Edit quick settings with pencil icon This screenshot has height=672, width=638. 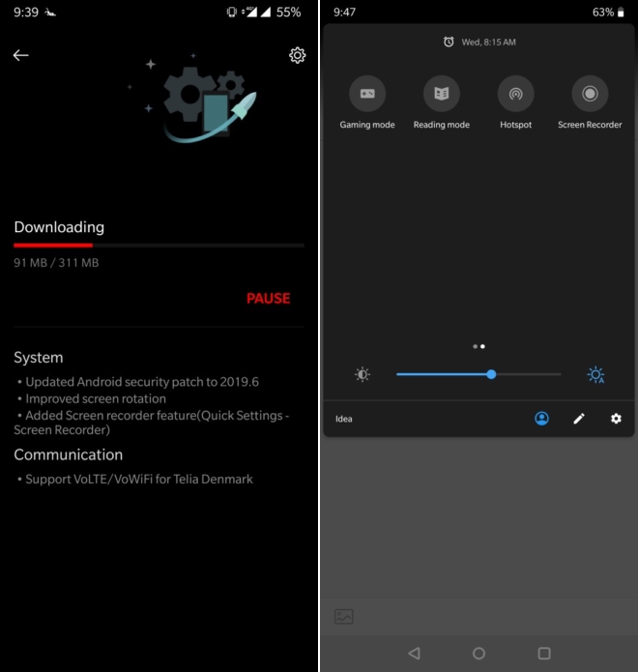point(579,419)
